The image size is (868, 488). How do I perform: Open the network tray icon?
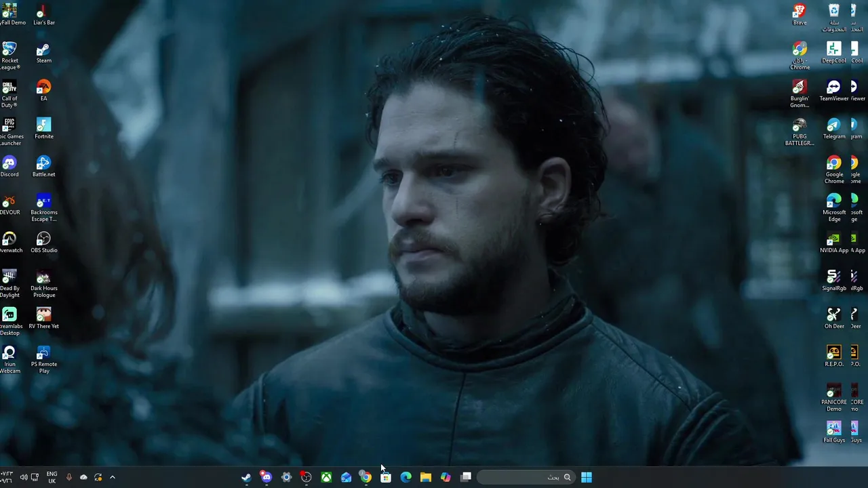(35, 477)
